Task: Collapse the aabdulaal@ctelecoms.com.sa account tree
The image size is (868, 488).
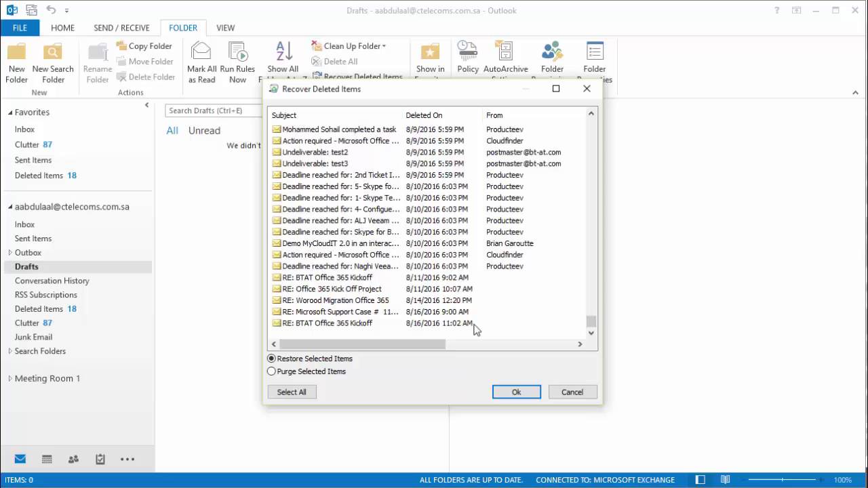Action: click(10, 207)
